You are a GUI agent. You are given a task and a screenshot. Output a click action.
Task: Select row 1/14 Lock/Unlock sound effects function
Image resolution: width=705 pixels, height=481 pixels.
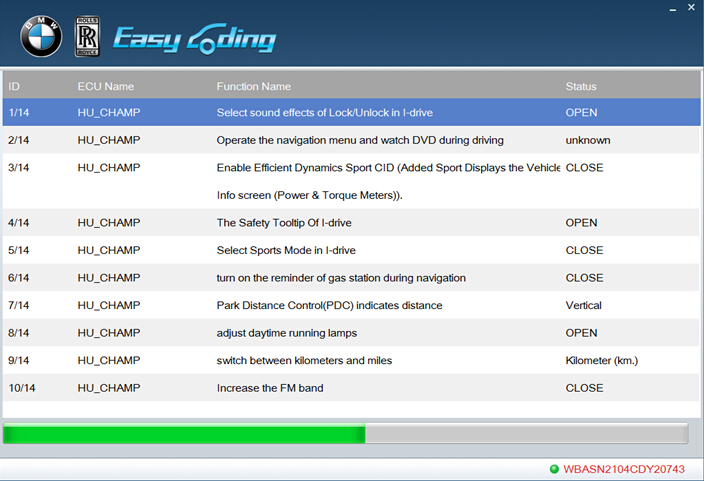[351, 112]
